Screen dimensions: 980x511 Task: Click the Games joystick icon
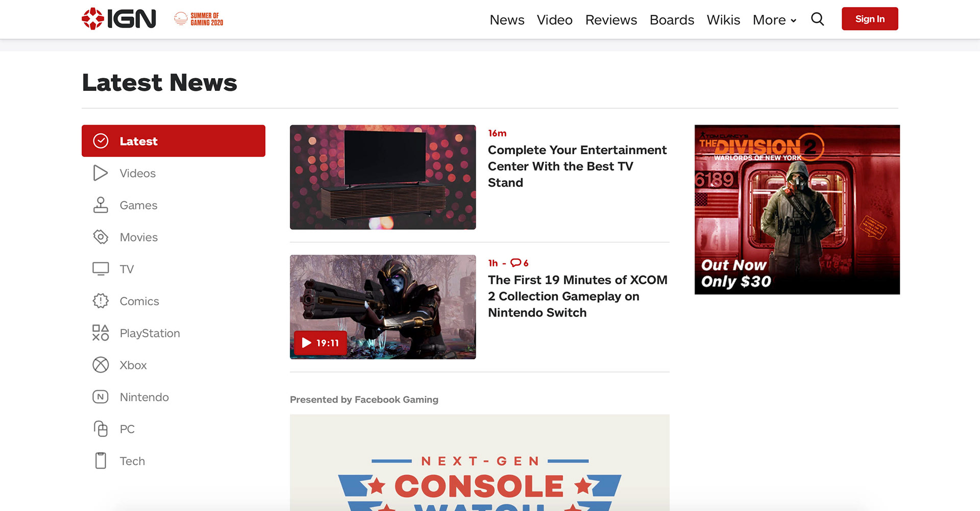[x=101, y=205]
